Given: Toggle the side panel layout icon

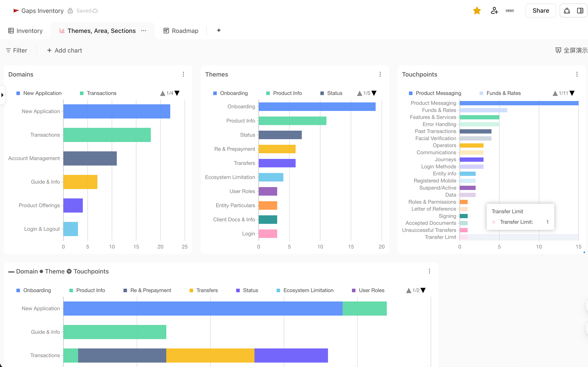Looking at the screenshot, I should (x=580, y=11).
